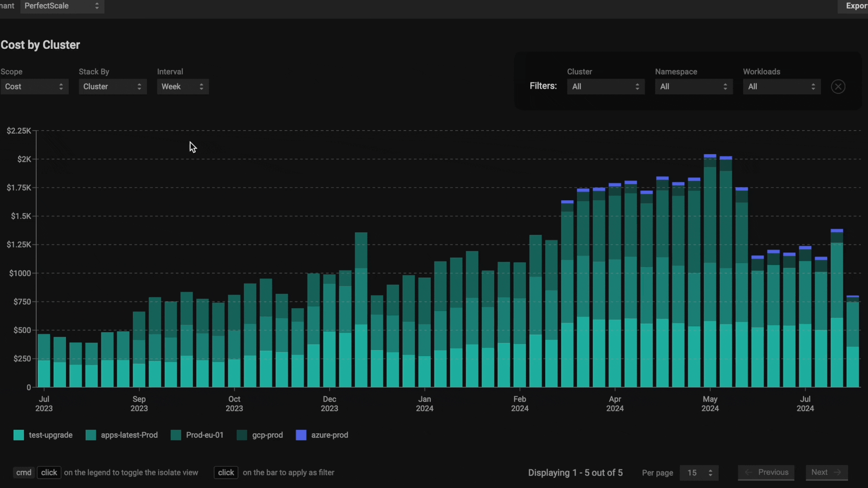868x488 pixels.
Task: Click the test-upgrade legend color swatch
Action: (x=19, y=435)
